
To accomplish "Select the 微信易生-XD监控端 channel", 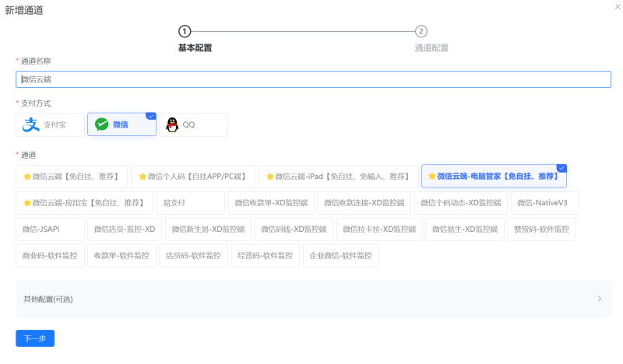I will (465, 229).
